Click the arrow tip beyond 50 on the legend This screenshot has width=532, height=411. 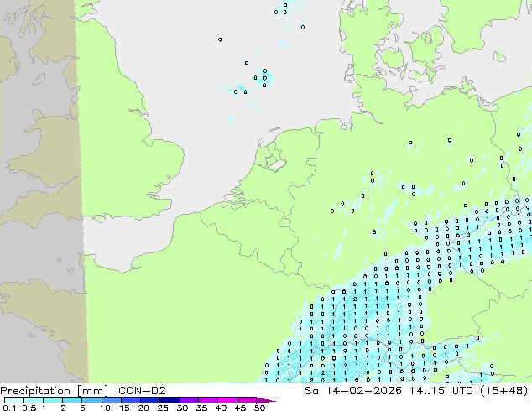click(266, 401)
